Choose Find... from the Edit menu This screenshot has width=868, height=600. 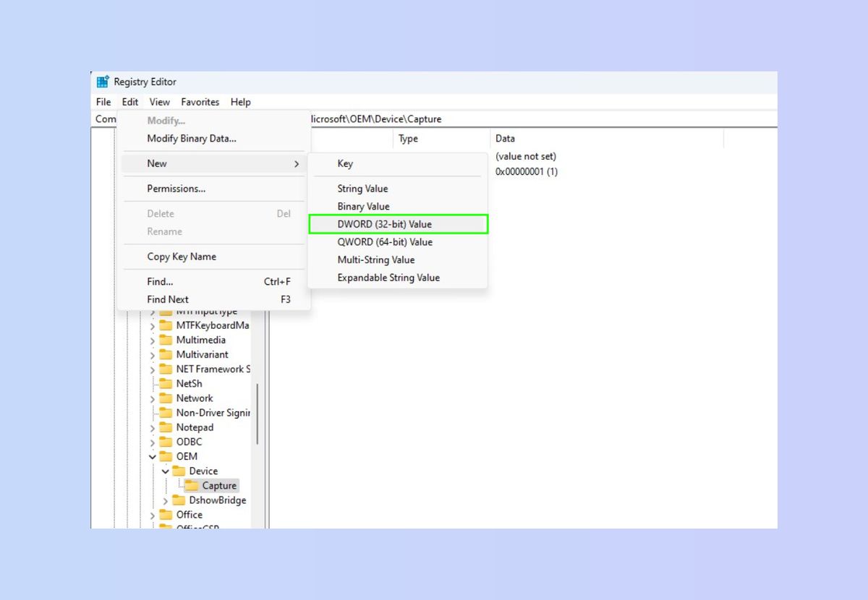click(x=159, y=281)
